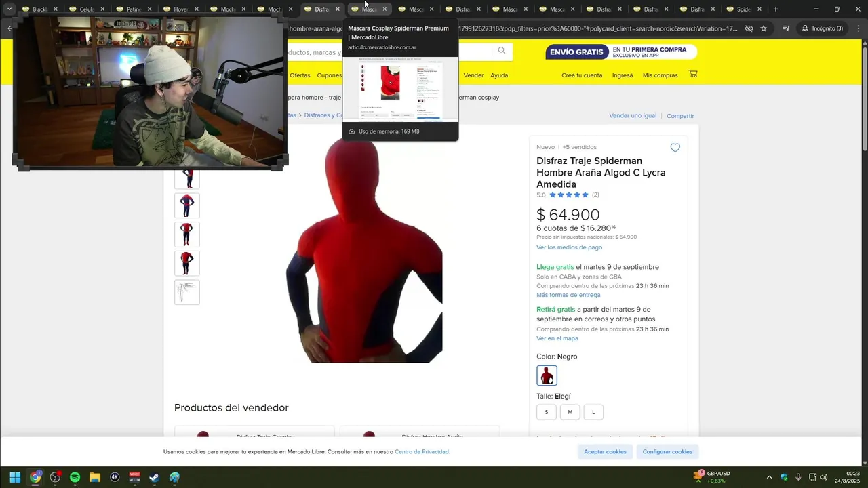868x488 pixels.
Task: Open Steam from the taskbar
Action: [154, 477]
